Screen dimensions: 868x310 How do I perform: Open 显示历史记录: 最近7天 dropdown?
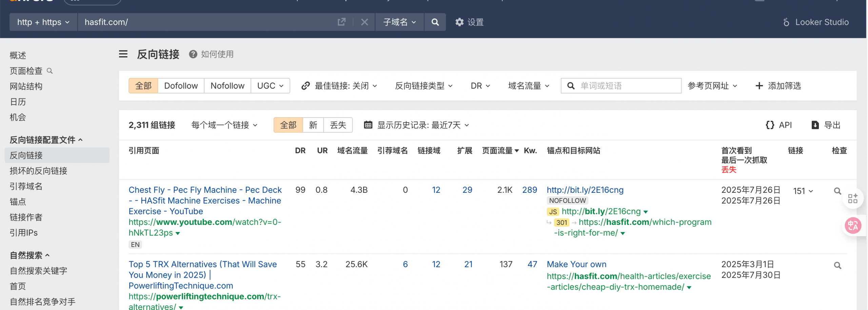click(x=417, y=125)
